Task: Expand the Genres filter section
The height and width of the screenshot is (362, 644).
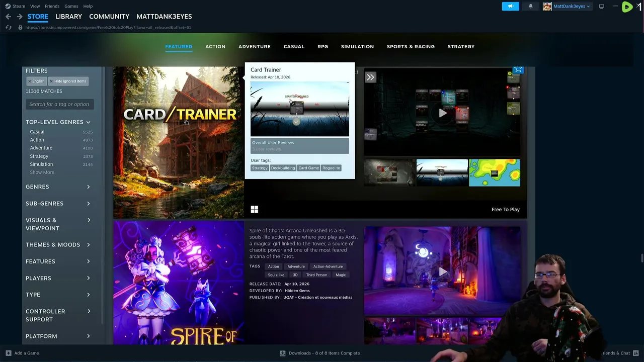Action: 58,187
